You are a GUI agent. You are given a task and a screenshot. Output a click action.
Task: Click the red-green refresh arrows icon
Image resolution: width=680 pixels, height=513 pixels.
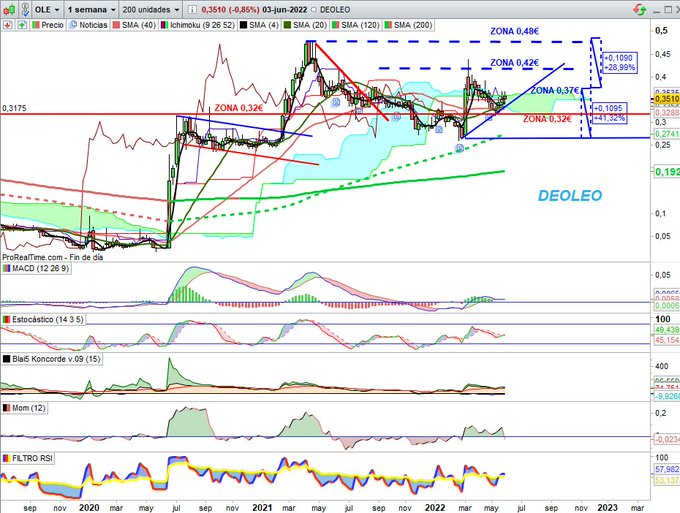[x=639, y=9]
